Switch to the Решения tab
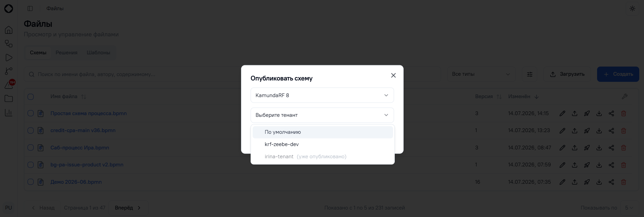Viewport: 644px width, 217px height. pos(67,53)
